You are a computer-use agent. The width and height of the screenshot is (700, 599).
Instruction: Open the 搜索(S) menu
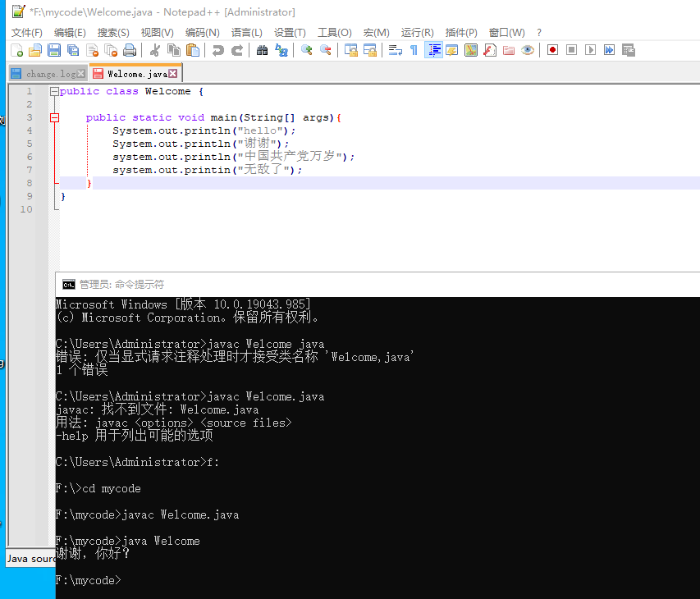[113, 33]
